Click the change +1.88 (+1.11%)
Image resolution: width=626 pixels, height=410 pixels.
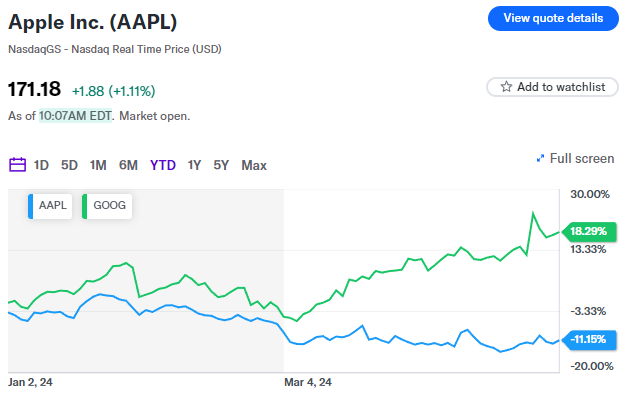pyautogui.click(x=113, y=91)
